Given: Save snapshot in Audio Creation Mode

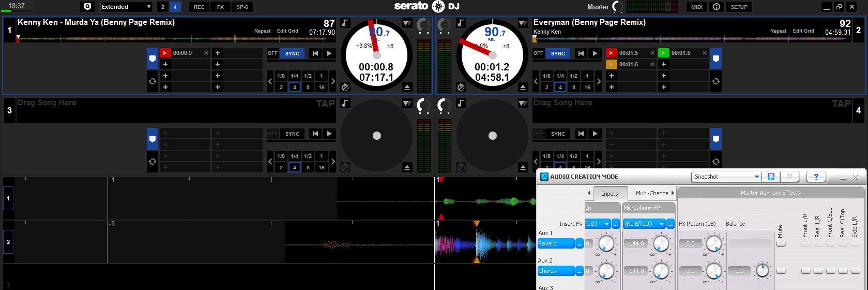Looking at the screenshot, I should 771,177.
